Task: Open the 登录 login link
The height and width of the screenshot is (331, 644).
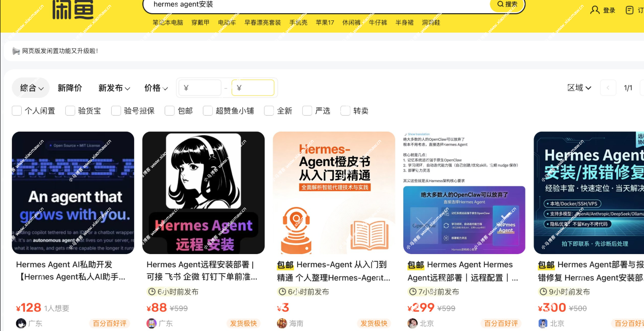Action: (603, 10)
